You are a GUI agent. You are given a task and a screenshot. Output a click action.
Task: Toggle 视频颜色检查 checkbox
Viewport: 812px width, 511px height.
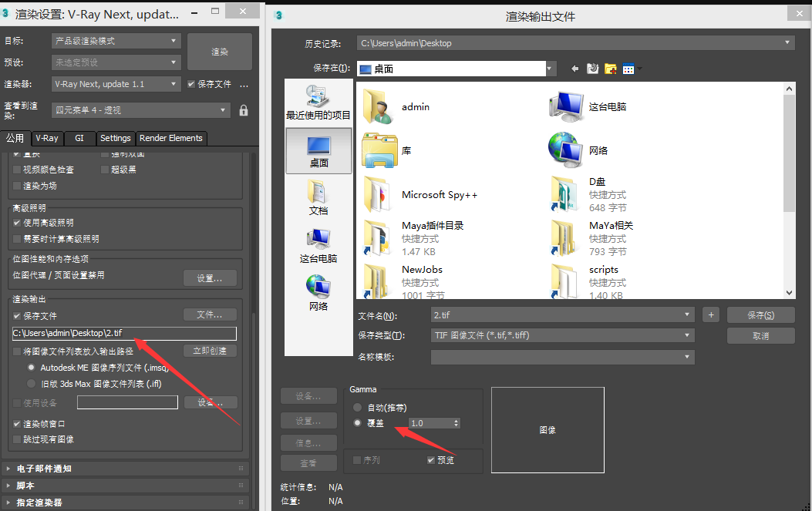point(16,170)
